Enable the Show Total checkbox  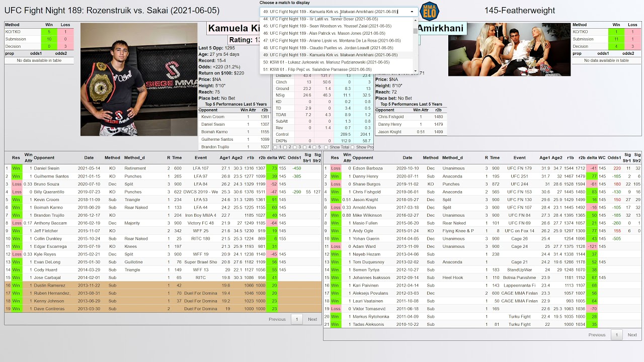[326, 147]
